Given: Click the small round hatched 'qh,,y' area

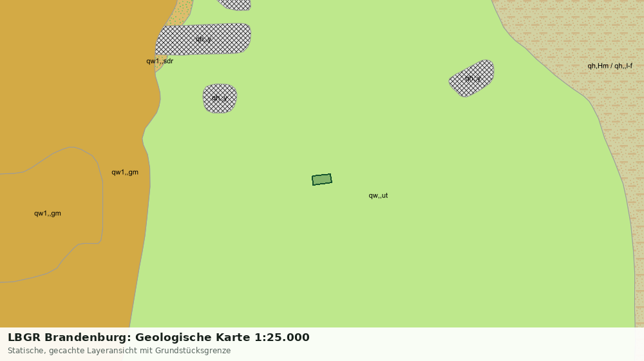Looking at the screenshot, I should coord(220,98).
